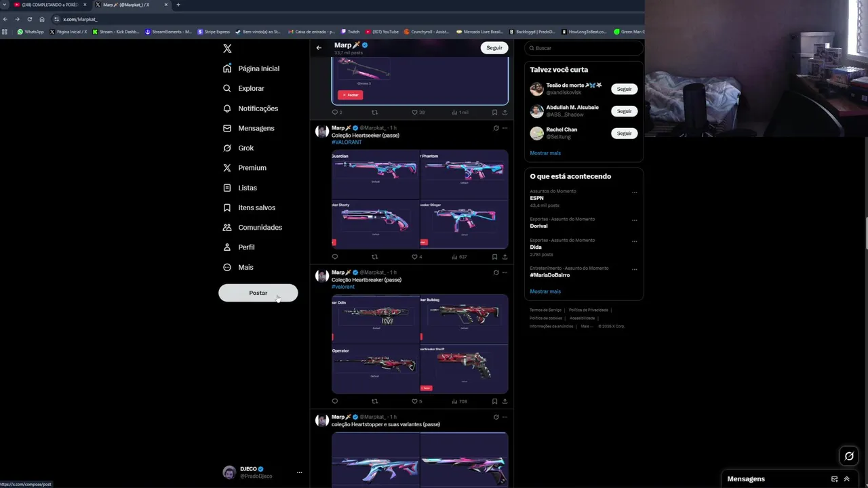
Task: Click Mostrar mais under O que está acontecendo
Action: pyautogui.click(x=545, y=291)
